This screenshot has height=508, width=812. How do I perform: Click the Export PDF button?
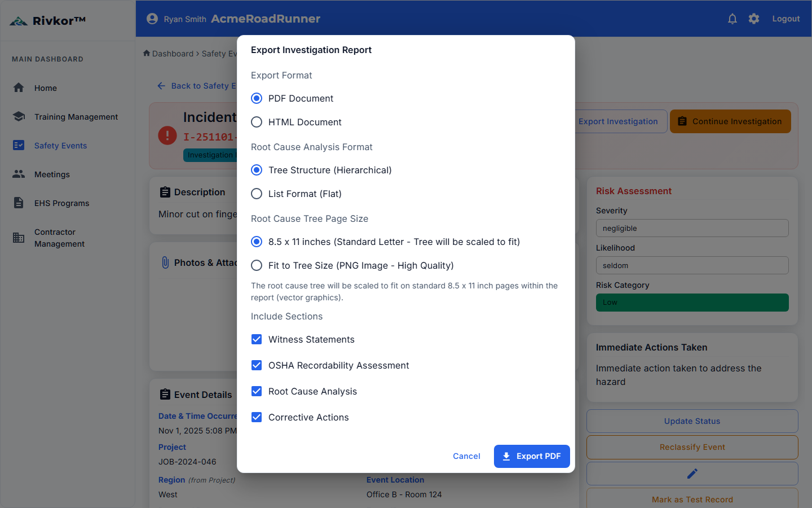click(532, 456)
